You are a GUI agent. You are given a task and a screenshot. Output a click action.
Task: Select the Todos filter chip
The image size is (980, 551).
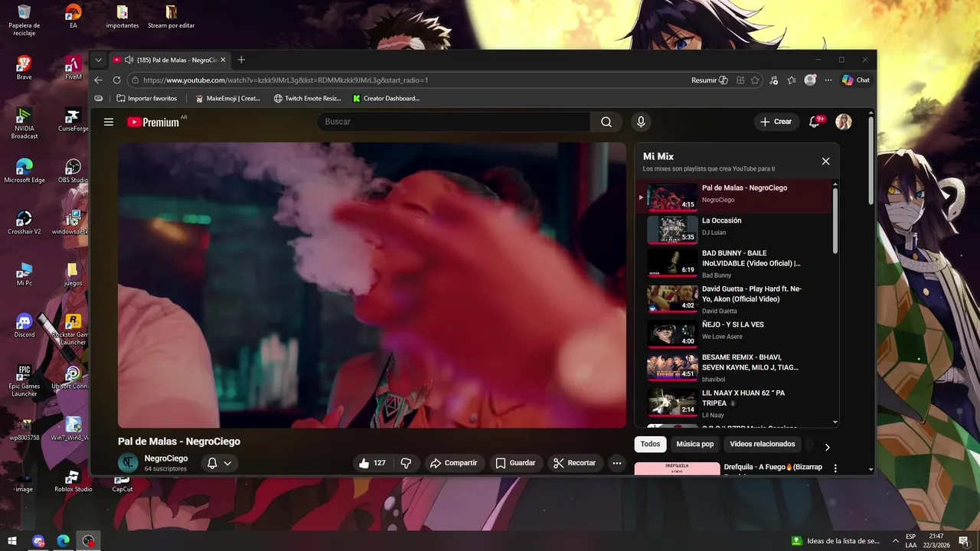pyautogui.click(x=650, y=444)
